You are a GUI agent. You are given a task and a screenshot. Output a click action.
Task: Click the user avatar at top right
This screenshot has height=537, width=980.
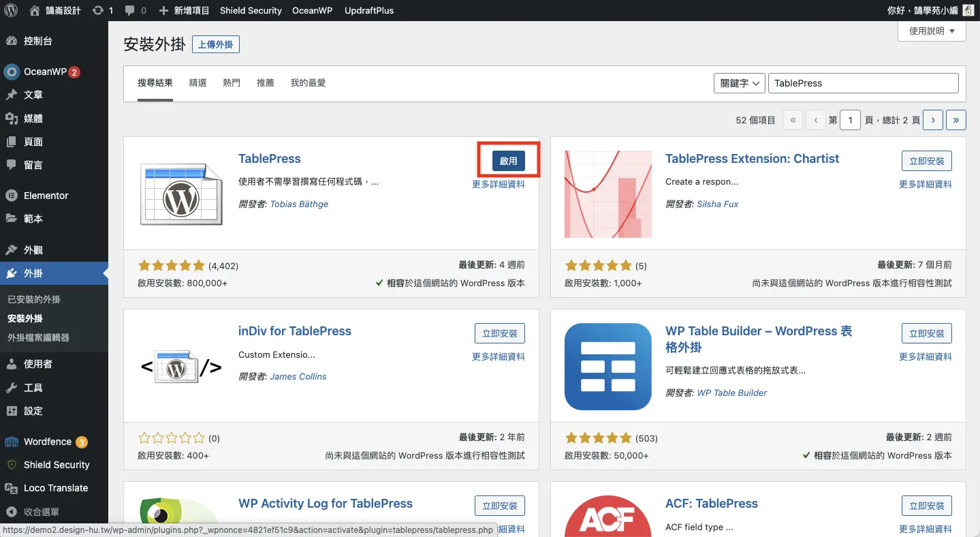pos(968,10)
